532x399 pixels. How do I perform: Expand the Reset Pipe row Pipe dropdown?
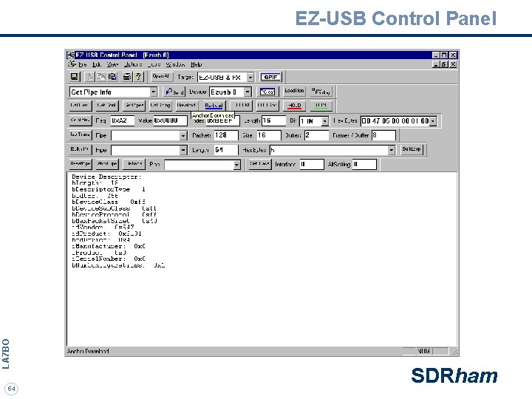[x=237, y=165]
